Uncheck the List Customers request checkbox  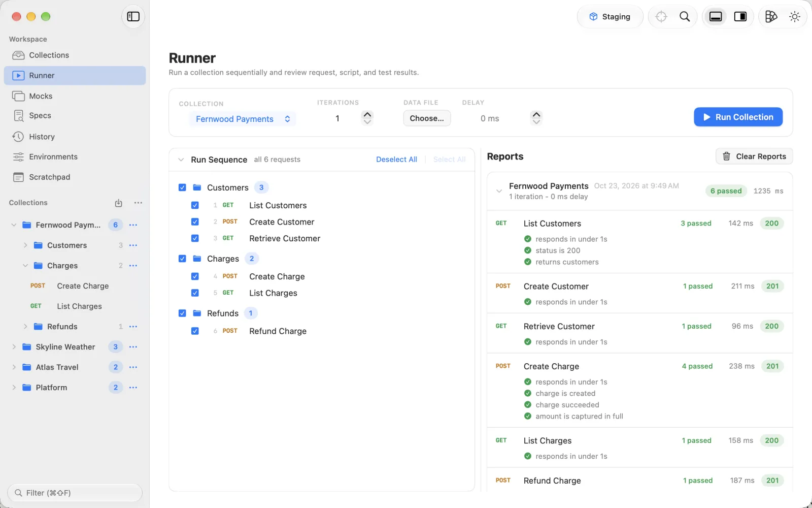(x=195, y=205)
